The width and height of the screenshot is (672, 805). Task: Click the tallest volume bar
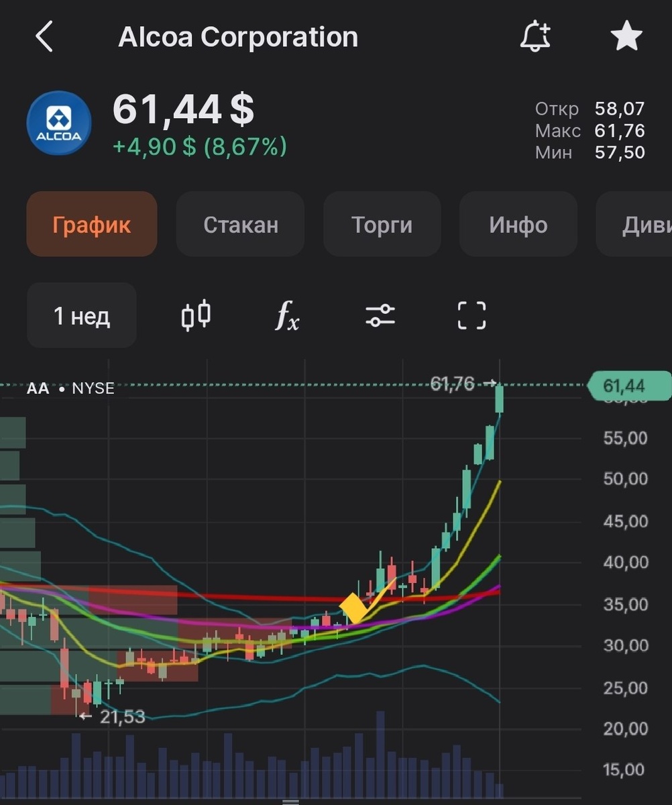point(380,753)
